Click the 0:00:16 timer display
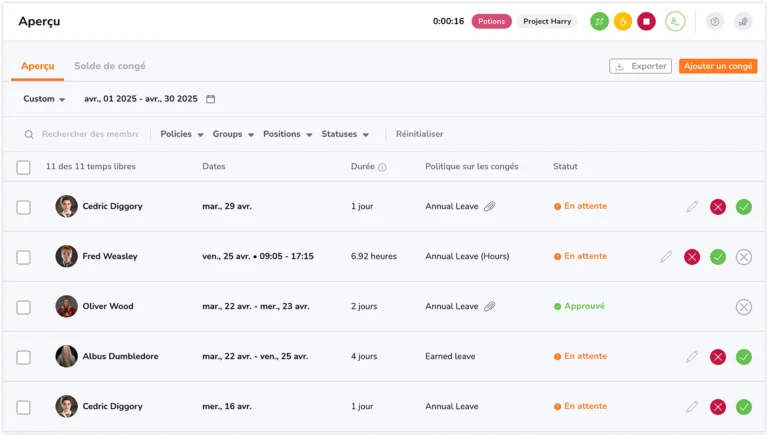The image size is (768, 436). tap(448, 22)
